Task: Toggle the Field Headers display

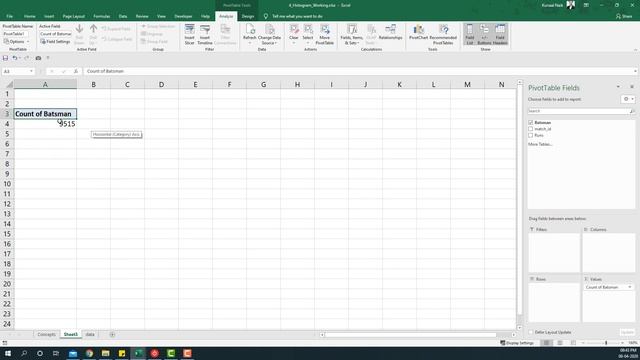Action: 500,34
